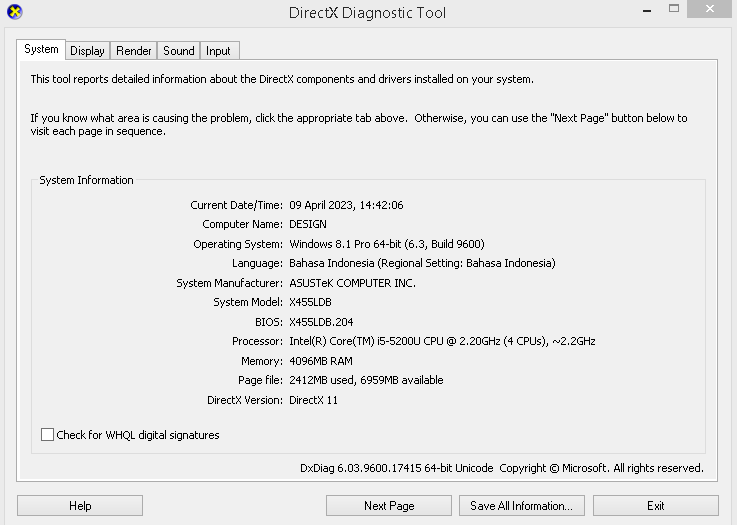Click the 'DirectX Diagnostic Tool' window title
The width and height of the screenshot is (737, 525).
pyautogui.click(x=367, y=13)
